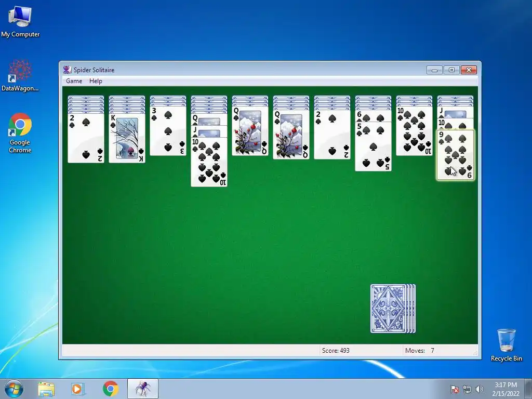Select the 10 of spades in the last column

pos(455,124)
